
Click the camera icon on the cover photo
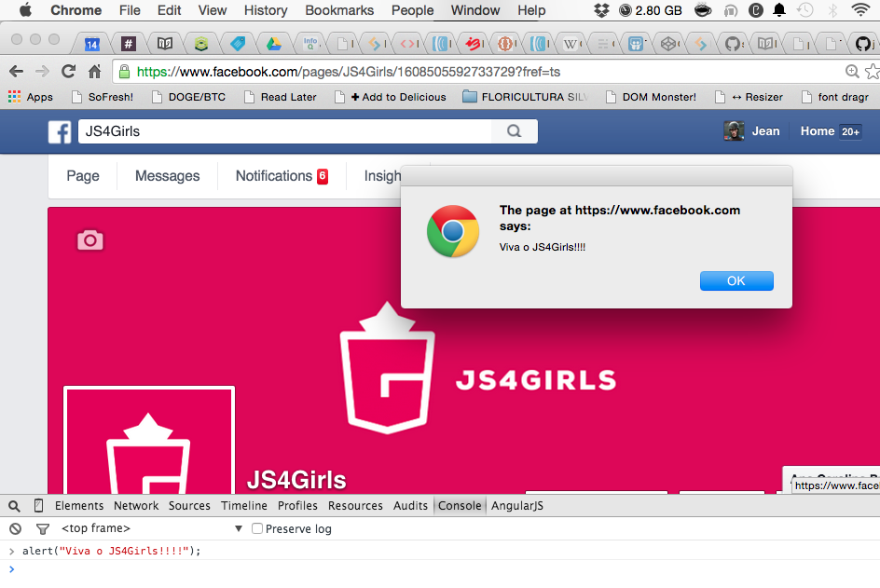click(89, 240)
